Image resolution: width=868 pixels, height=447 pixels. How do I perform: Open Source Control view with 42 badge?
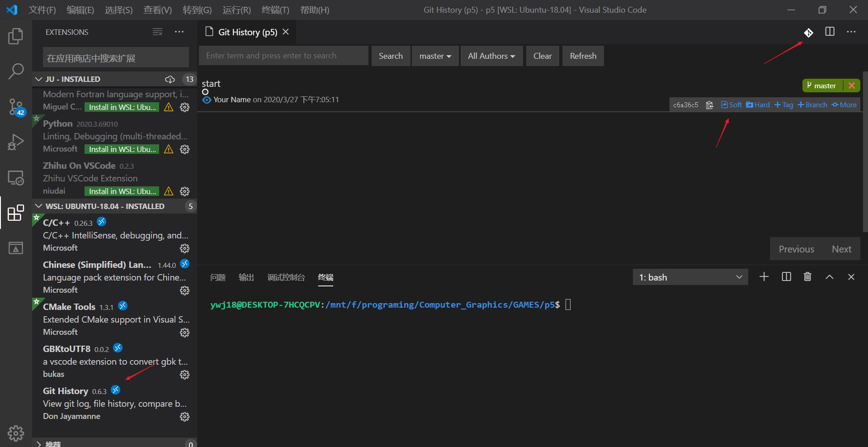click(16, 107)
